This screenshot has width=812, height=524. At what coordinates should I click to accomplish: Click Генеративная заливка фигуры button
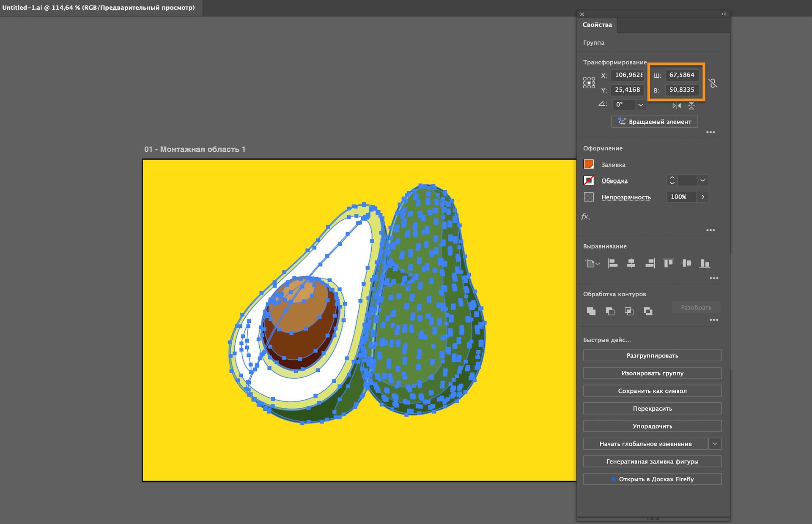(652, 461)
